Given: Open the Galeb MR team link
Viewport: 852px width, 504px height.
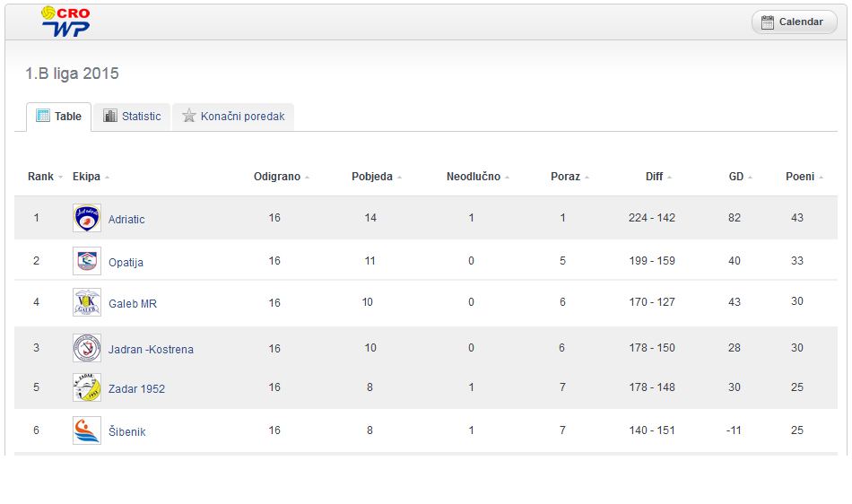Looking at the screenshot, I should [133, 304].
